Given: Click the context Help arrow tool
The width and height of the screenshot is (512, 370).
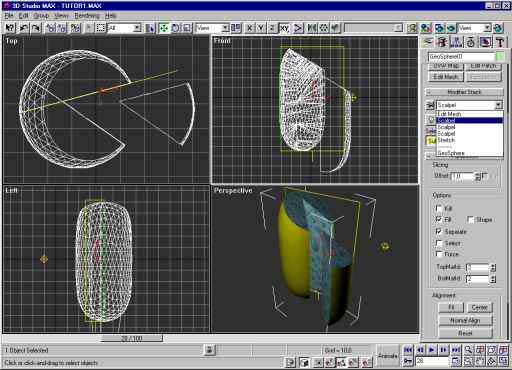Looking at the screenshot, I should click(x=10, y=28).
